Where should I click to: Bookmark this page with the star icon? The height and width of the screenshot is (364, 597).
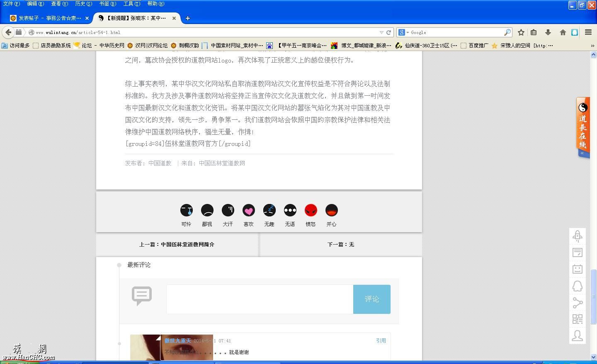pyautogui.click(x=521, y=32)
